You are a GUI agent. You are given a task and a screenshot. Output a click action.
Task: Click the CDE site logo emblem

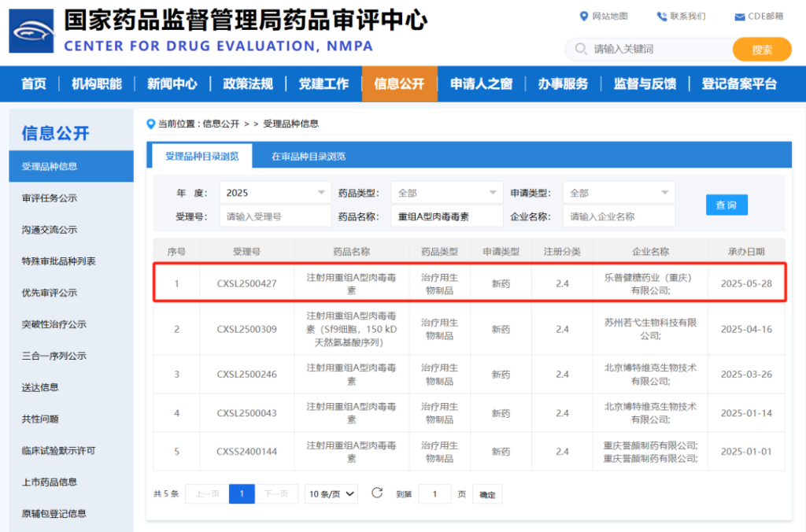click(31, 31)
